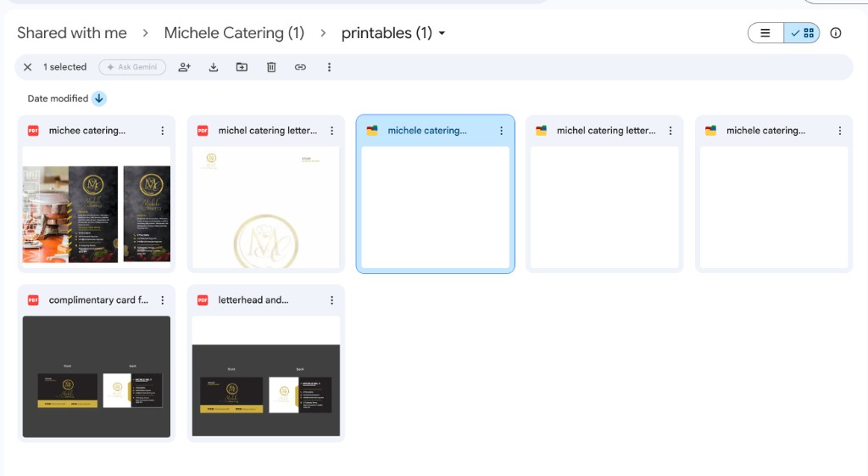Click the Date modified sort label
This screenshot has width=868, height=476.
pyautogui.click(x=58, y=98)
